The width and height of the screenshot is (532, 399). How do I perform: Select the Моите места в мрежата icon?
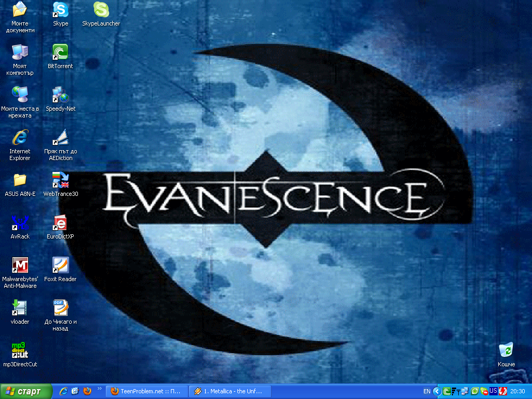(x=20, y=102)
